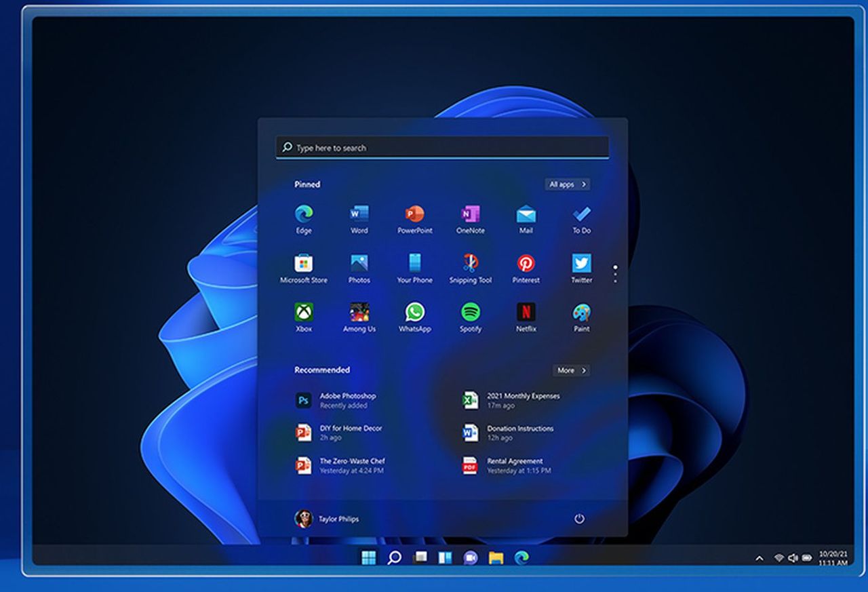Viewport: 868px width, 592px height.
Task: Launch Spotify
Action: tap(471, 318)
